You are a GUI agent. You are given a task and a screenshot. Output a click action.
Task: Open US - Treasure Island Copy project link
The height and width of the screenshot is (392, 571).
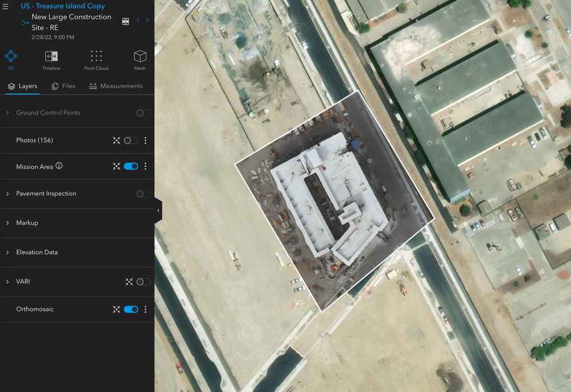pos(63,6)
